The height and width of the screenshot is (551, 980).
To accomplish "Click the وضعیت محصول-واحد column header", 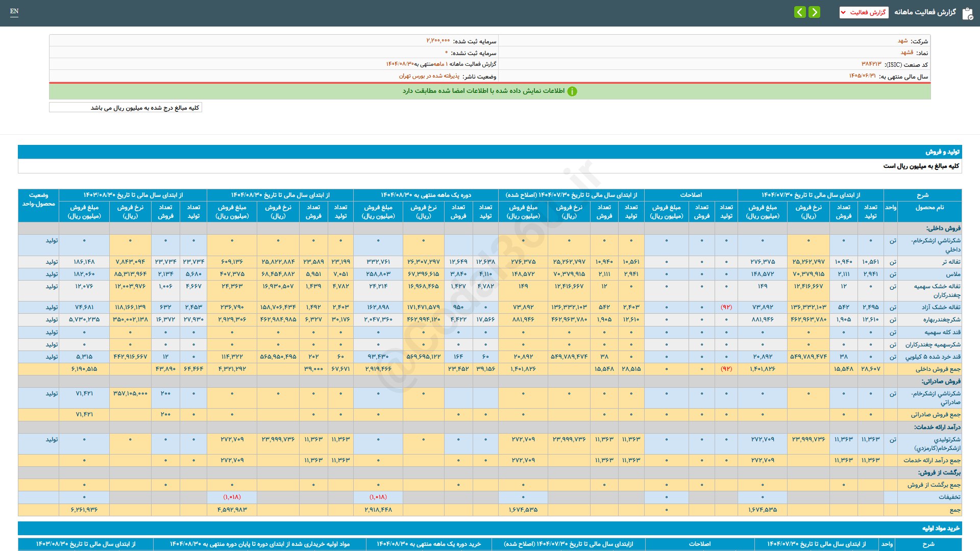I will (38, 199).
